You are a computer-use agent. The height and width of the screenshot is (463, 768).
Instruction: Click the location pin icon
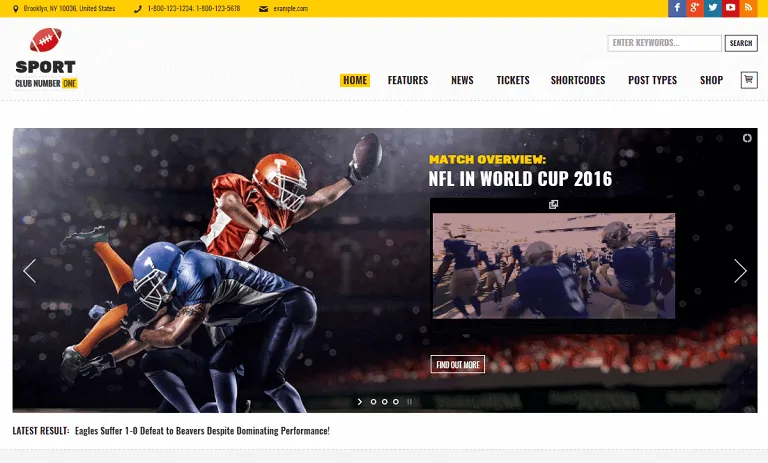tap(16, 9)
